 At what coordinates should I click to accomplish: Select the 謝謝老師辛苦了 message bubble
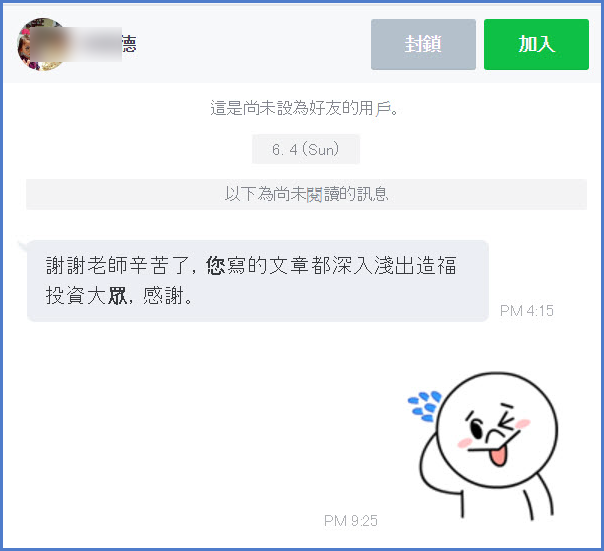point(258,281)
